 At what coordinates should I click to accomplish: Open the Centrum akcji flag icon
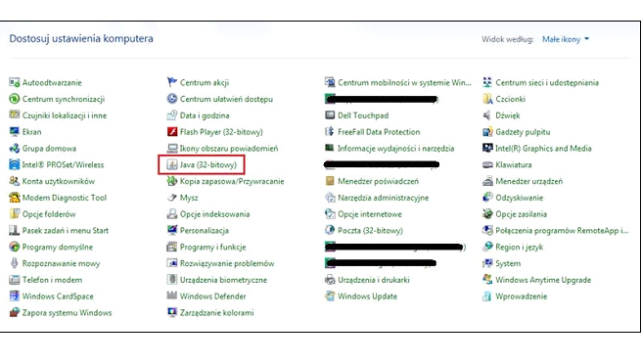(172, 83)
